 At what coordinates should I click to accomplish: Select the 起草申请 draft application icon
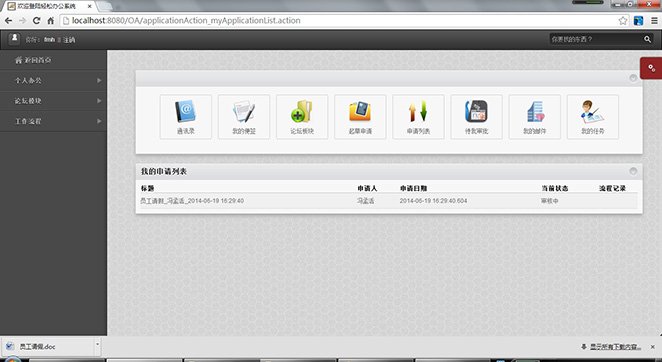[360, 117]
